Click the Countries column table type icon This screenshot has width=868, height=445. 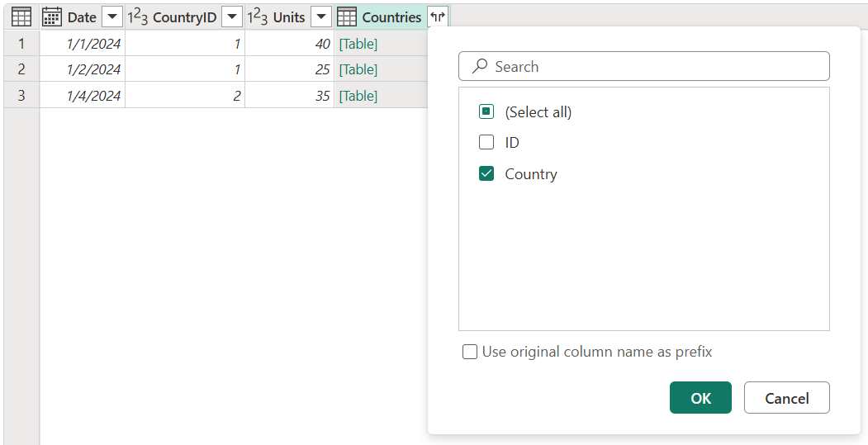coord(348,17)
